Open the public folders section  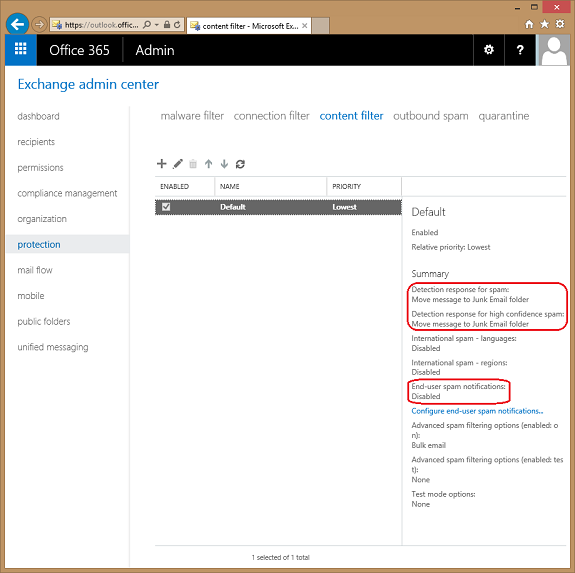44,322
